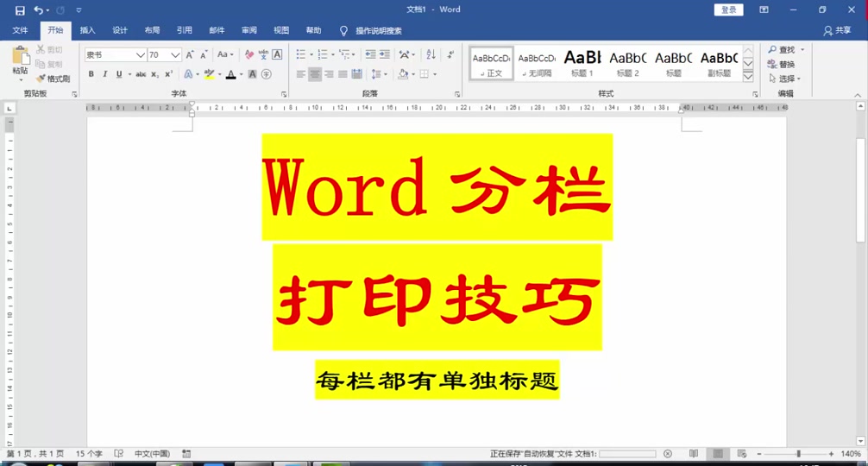
Task: Show or hide paragraph marks
Action: (450, 54)
